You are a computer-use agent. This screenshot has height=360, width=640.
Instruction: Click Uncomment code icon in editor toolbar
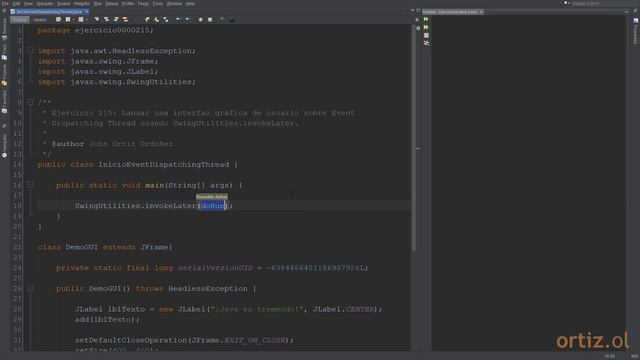coord(231,19)
